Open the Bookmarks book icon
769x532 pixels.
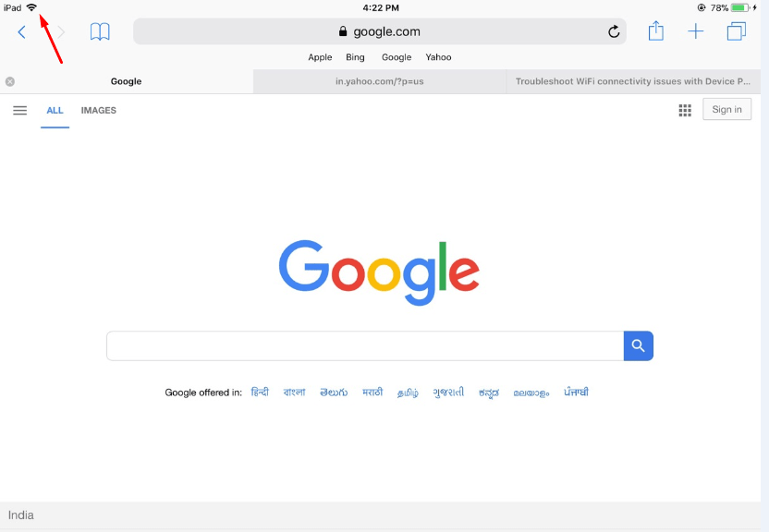[x=100, y=31]
